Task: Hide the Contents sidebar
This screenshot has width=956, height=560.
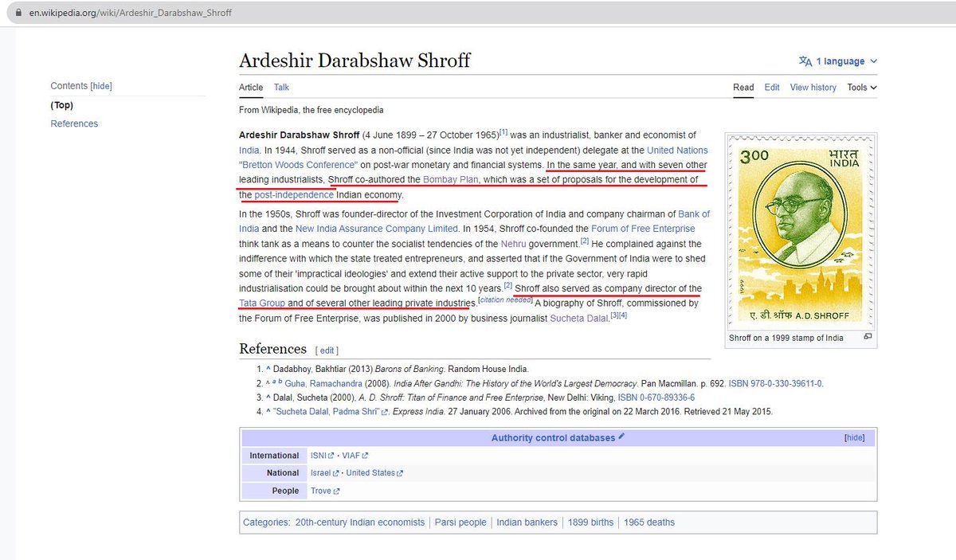Action: pyautogui.click(x=101, y=86)
